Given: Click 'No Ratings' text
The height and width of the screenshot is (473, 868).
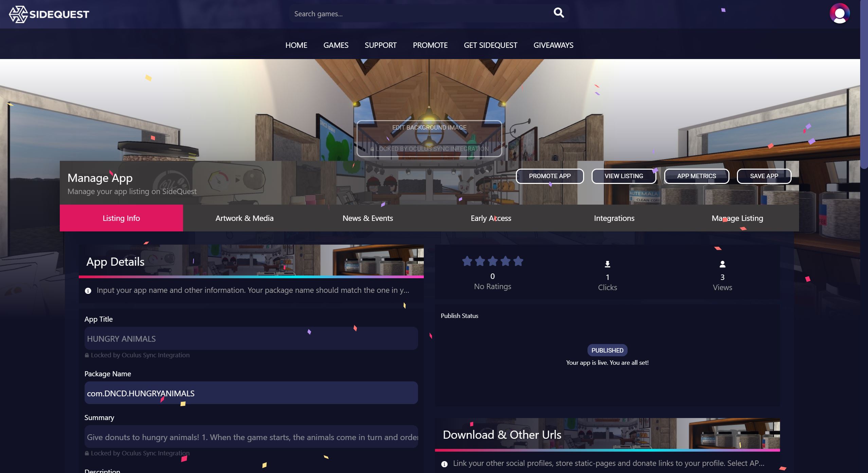Looking at the screenshot, I should 492,287.
